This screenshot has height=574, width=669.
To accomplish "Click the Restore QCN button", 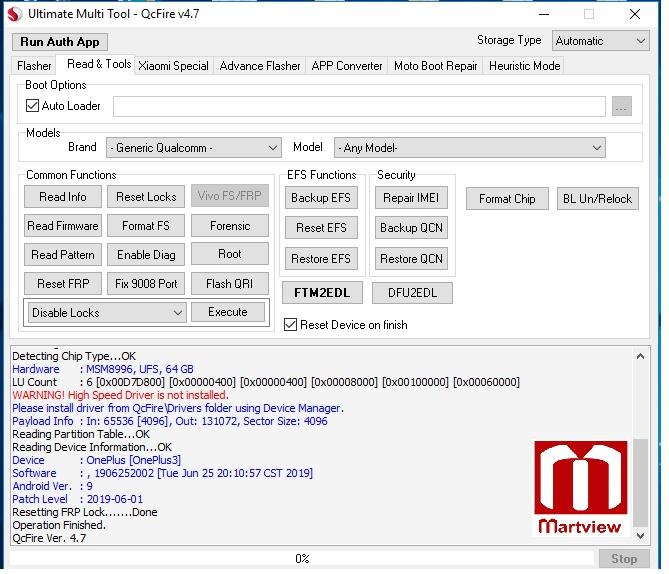I will pyautogui.click(x=411, y=259).
